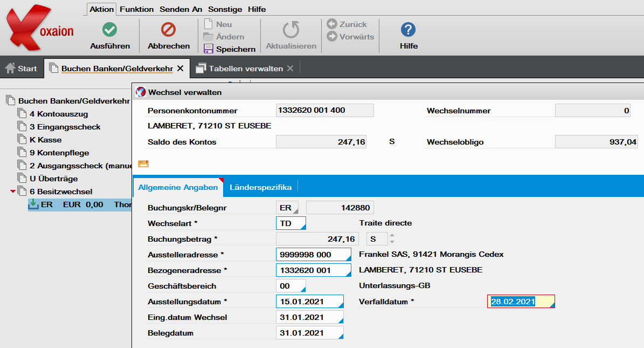The height and width of the screenshot is (348, 644).
Task: Click the Wechselobligo field 937,04
Action: pos(597,141)
